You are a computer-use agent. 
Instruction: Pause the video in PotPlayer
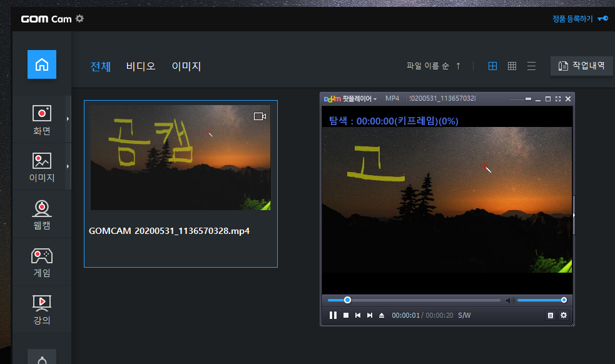(333, 315)
